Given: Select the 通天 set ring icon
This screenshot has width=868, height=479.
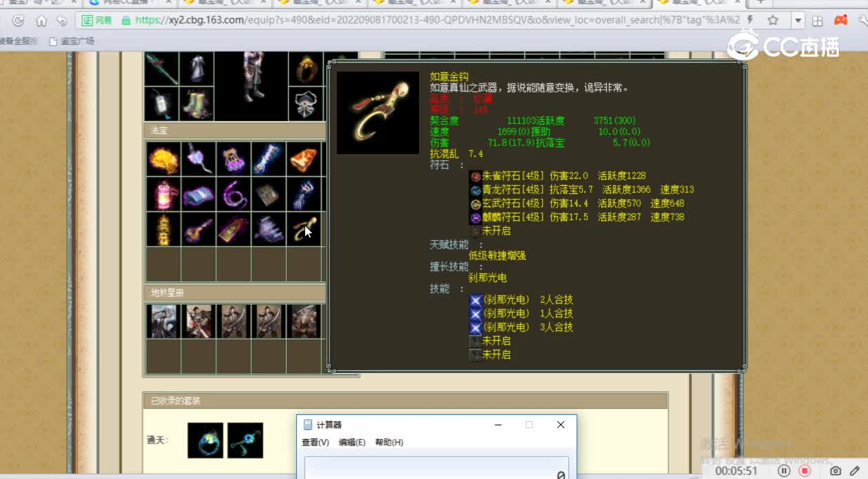Looking at the screenshot, I should click(205, 440).
